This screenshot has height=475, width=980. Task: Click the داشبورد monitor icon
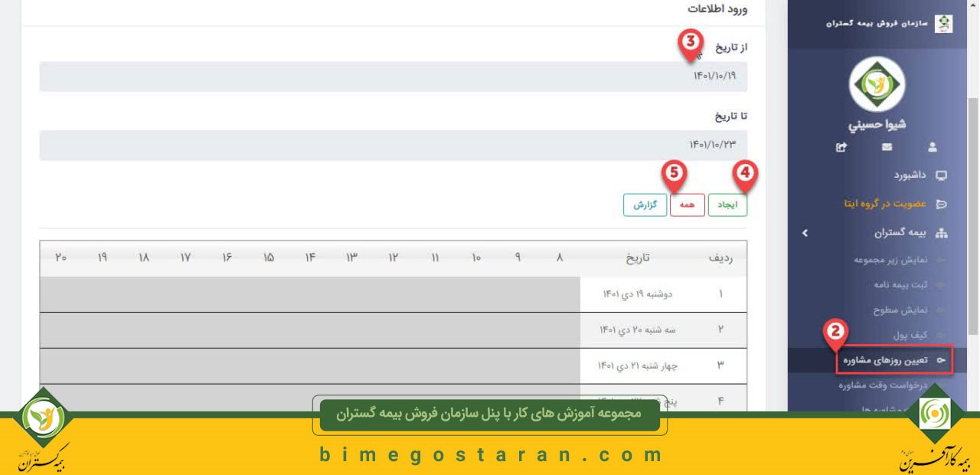pos(941,175)
